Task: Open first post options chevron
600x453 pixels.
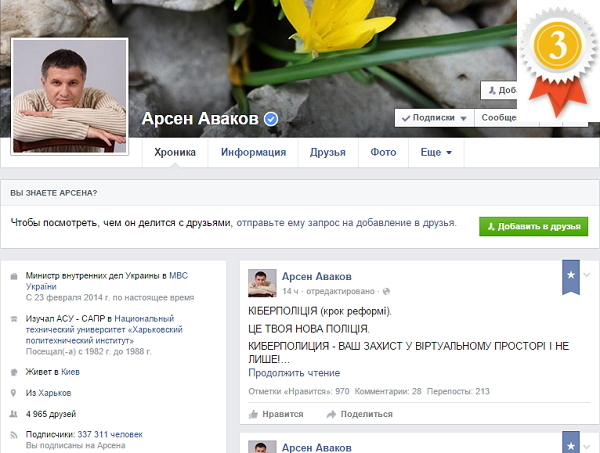Action: tap(587, 275)
